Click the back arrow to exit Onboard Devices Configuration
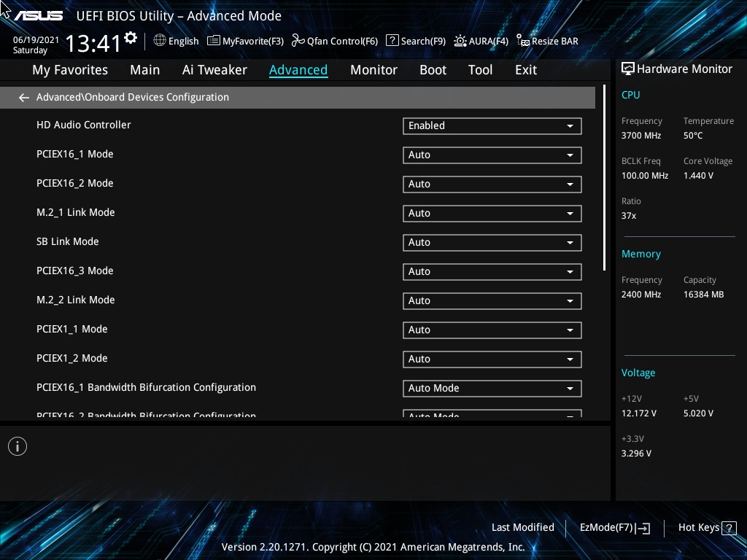Viewport: 747px width, 560px height. [x=23, y=97]
